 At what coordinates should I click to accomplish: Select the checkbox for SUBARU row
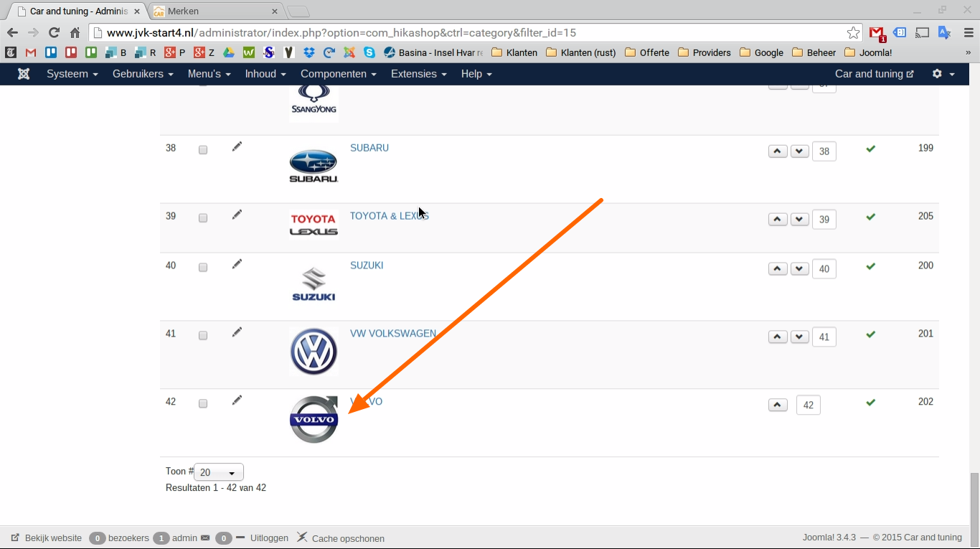coord(203,150)
